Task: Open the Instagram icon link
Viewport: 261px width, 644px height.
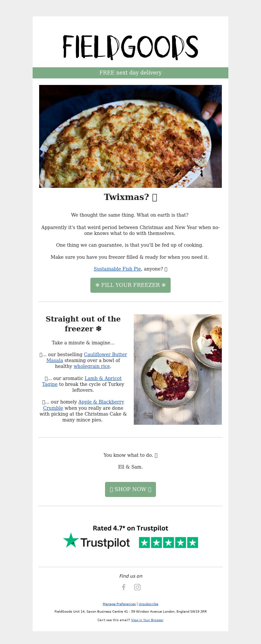Action: [x=137, y=587]
